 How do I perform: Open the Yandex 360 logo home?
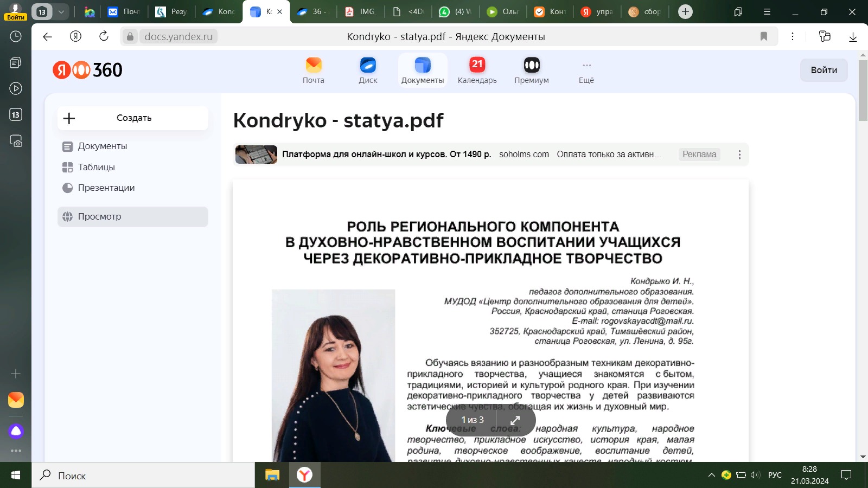(x=87, y=70)
